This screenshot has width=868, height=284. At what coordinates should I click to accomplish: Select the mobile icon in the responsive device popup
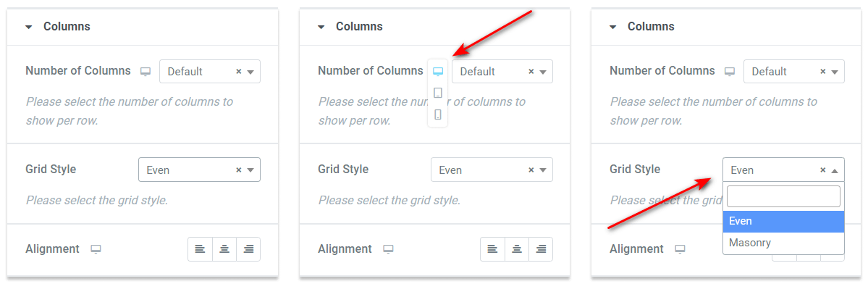click(x=438, y=114)
